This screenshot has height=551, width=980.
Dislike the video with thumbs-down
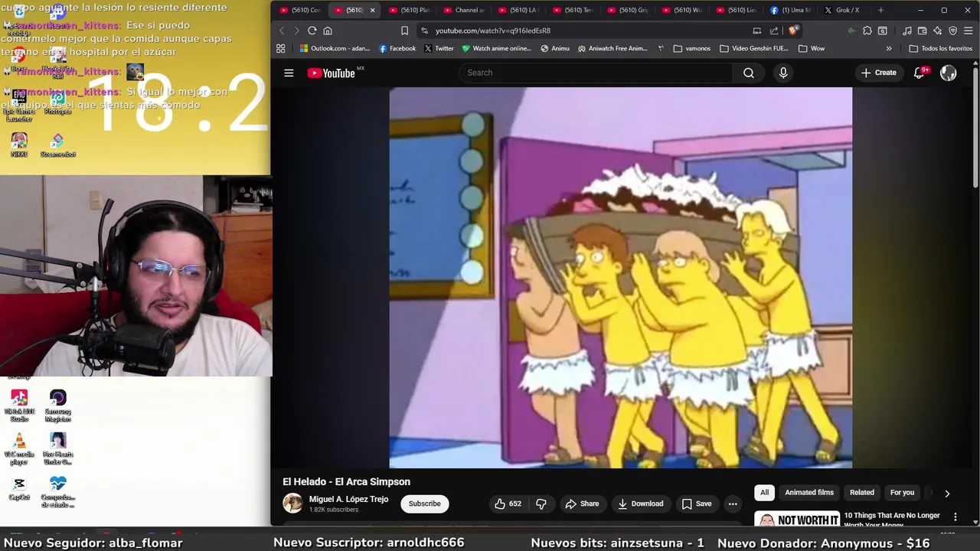541,504
